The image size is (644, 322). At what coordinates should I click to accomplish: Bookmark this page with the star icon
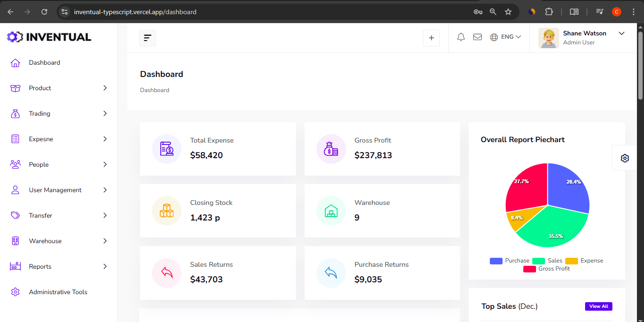(508, 12)
